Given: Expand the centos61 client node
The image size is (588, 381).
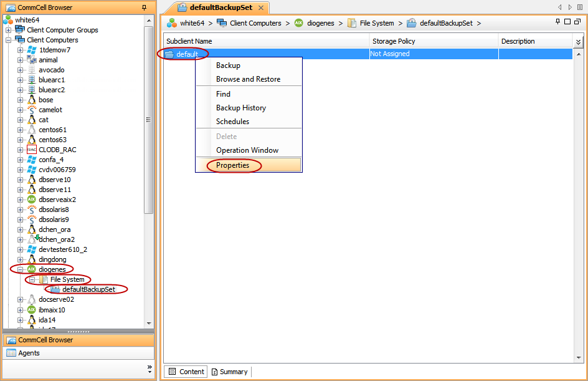Looking at the screenshot, I should pyautogui.click(x=21, y=130).
